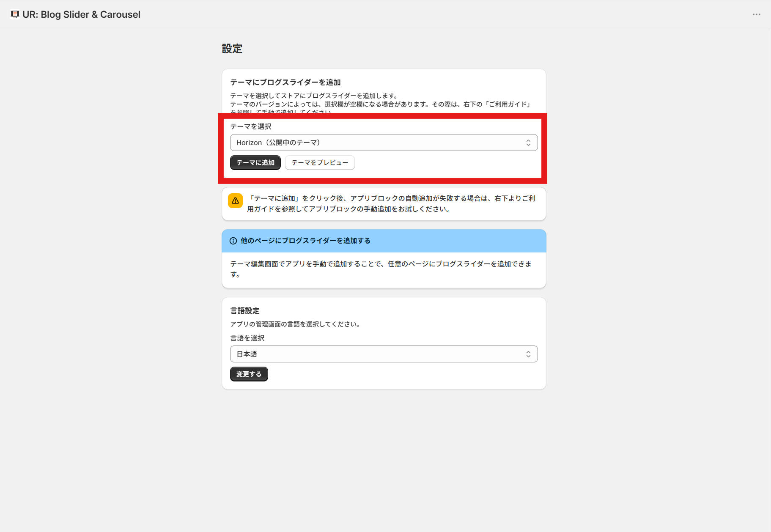Screen dimensions: 771x532
Task: Open the ellipsis menu in the top right
Action: click(756, 14)
